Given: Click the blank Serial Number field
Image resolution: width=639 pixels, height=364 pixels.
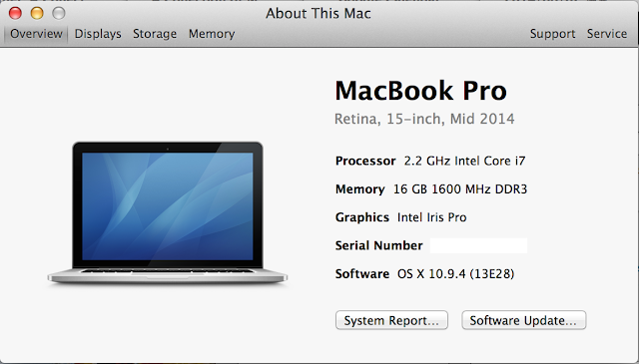Looking at the screenshot, I should pyautogui.click(x=478, y=245).
